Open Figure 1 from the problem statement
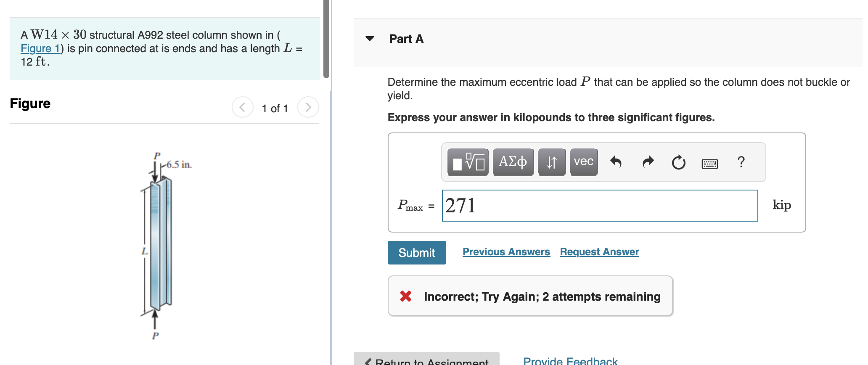This screenshot has height=365, width=868. click(x=40, y=48)
